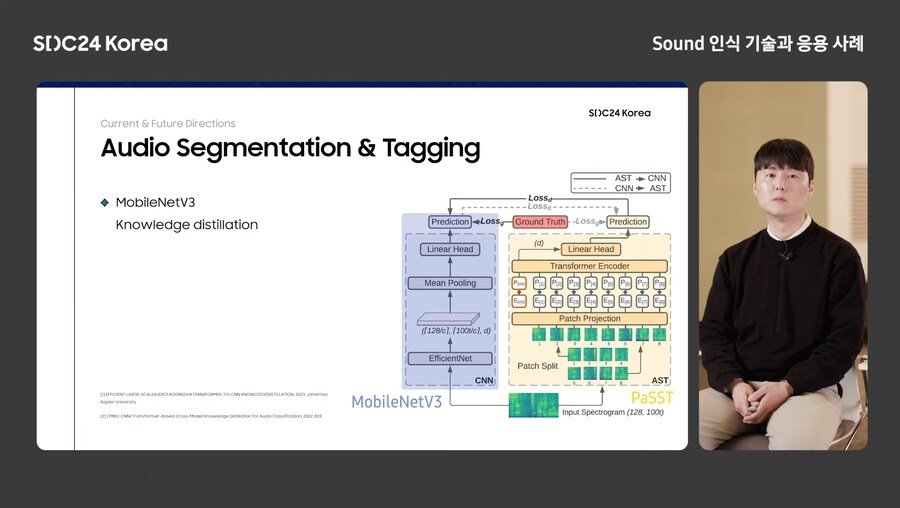
Task: Click footnote [1] about Transformer-to-CNN distillation
Action: [214, 398]
